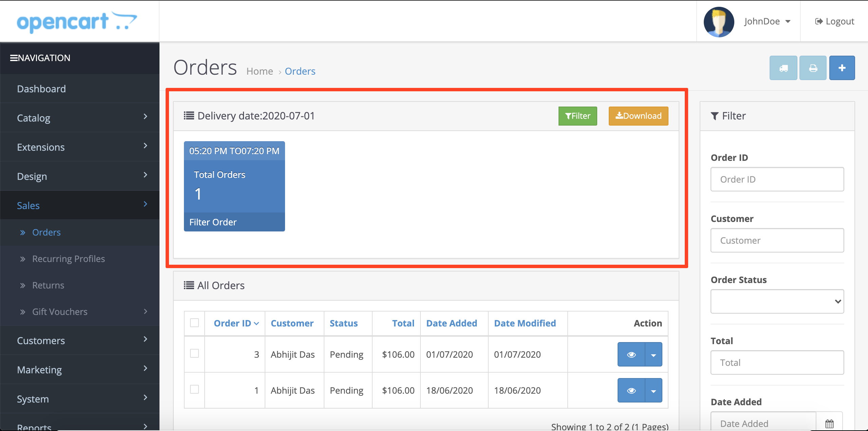Click the Orders breadcrumb link

coord(300,71)
